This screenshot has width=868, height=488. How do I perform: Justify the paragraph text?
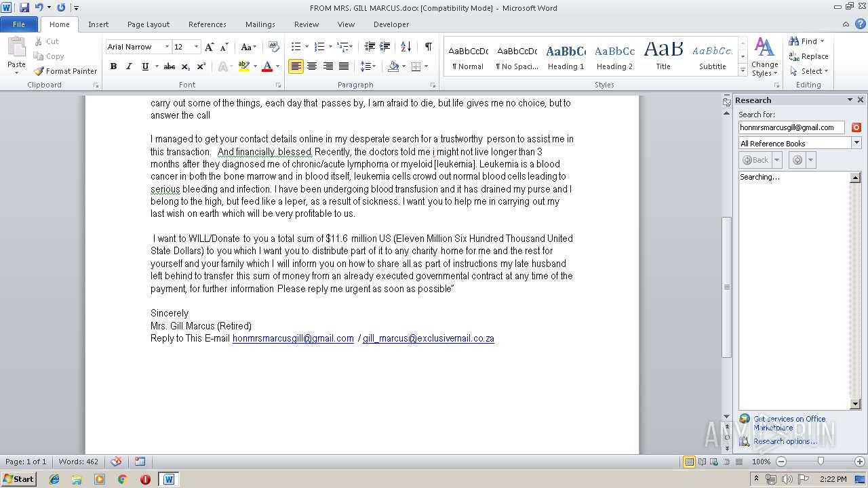(x=344, y=66)
